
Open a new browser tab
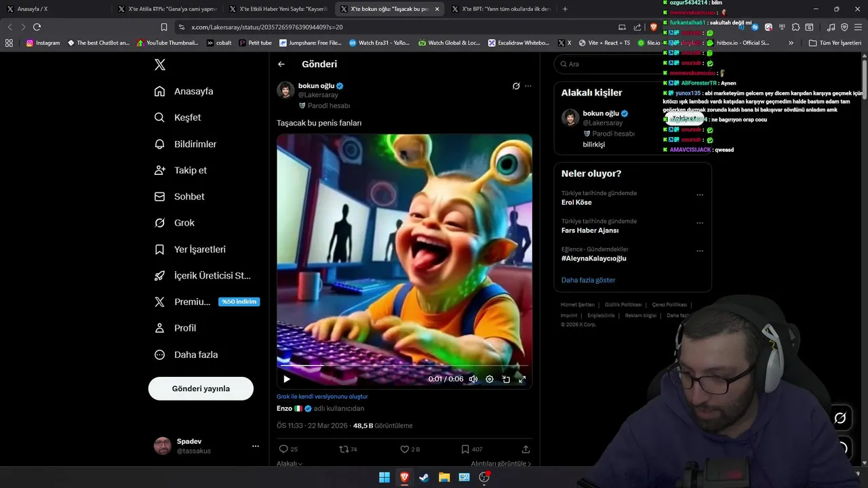pos(565,9)
